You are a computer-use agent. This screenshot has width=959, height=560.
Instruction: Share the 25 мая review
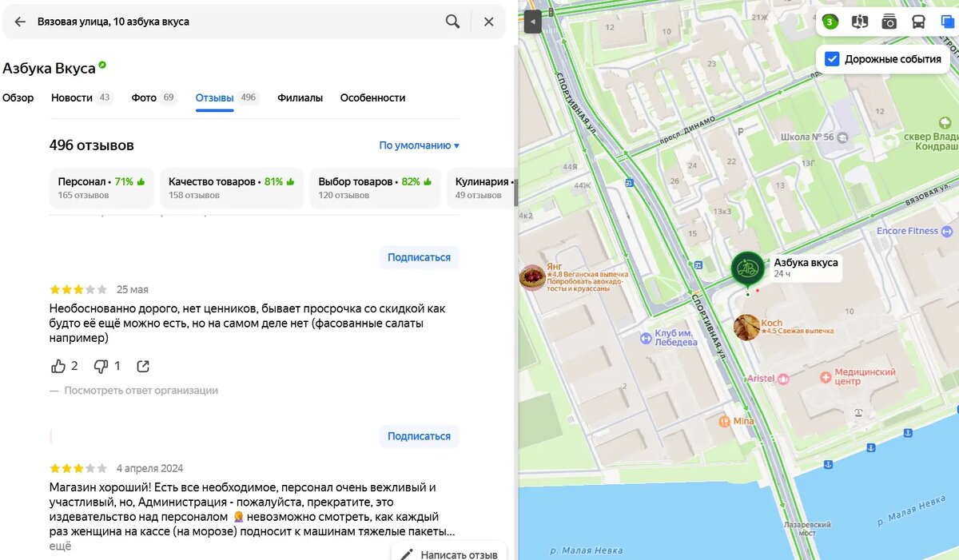143,366
